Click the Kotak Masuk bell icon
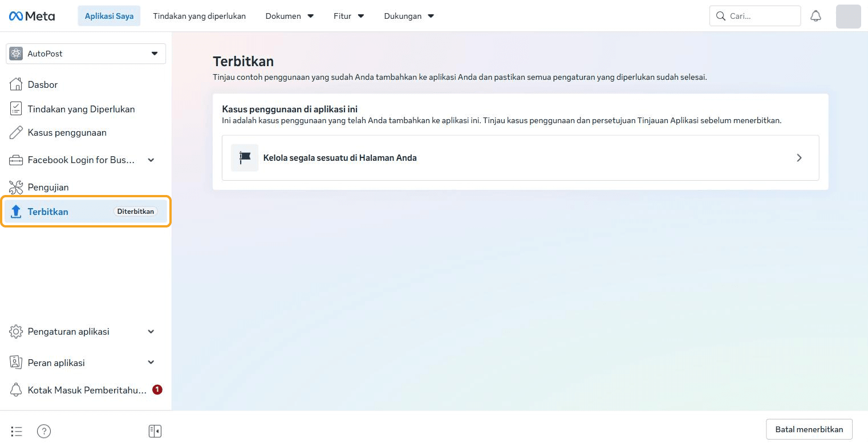The image size is (868, 447). click(x=16, y=390)
